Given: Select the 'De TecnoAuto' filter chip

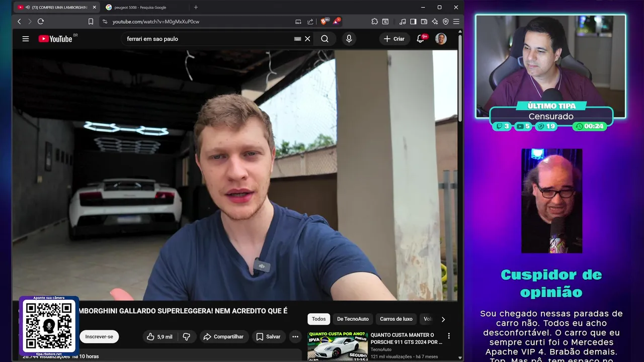Looking at the screenshot, I should click(353, 319).
